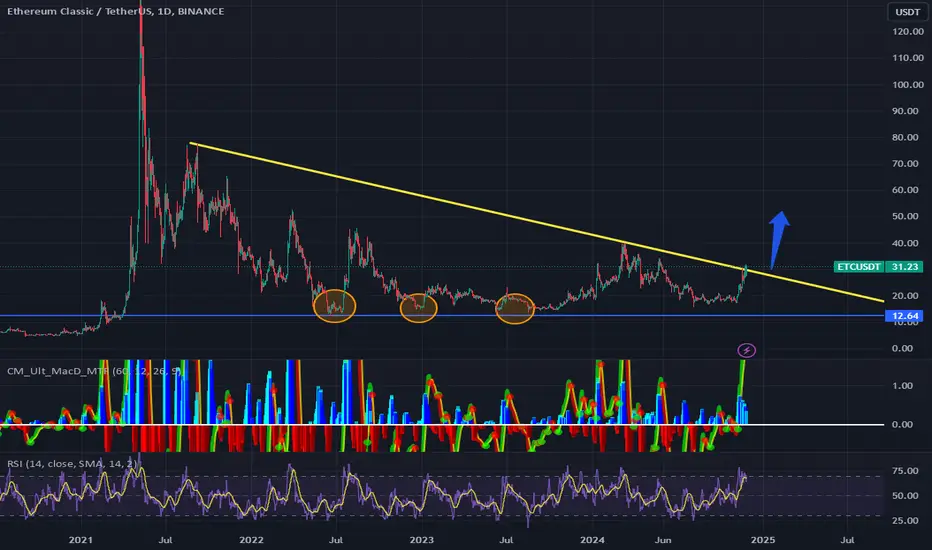The width and height of the screenshot is (932, 550).
Task: Open the CM_Ult_MacD_MTF indicator legend
Action: point(95,371)
